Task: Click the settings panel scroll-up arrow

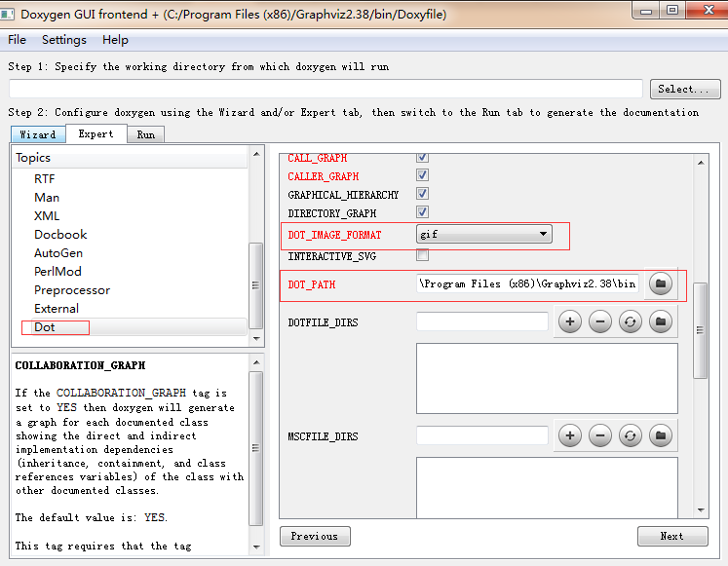Action: click(701, 163)
